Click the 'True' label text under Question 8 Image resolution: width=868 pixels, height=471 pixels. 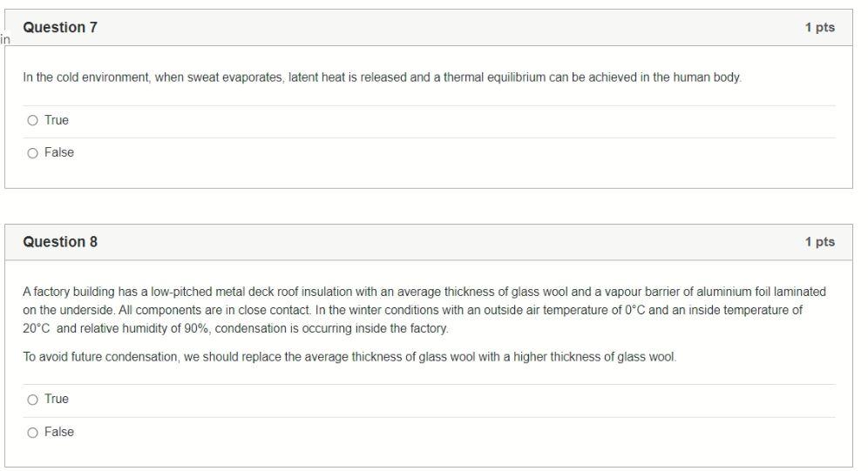point(57,399)
